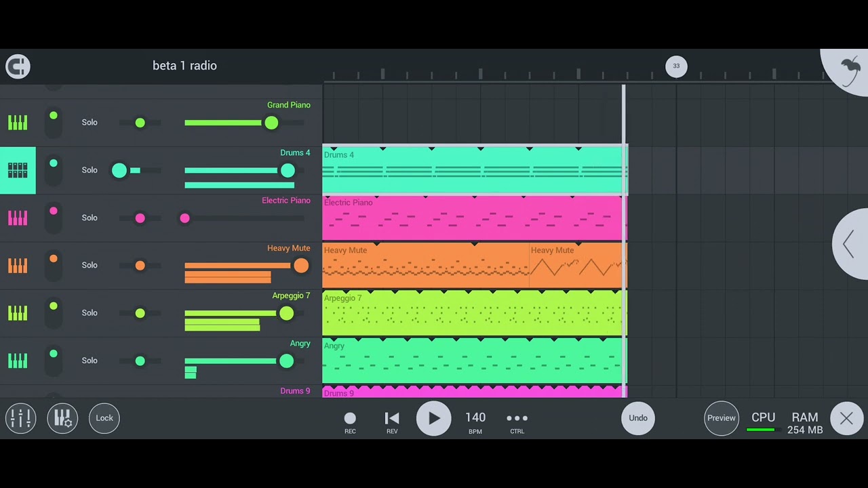The image size is (868, 488).
Task: Click the Undo button
Action: click(638, 418)
